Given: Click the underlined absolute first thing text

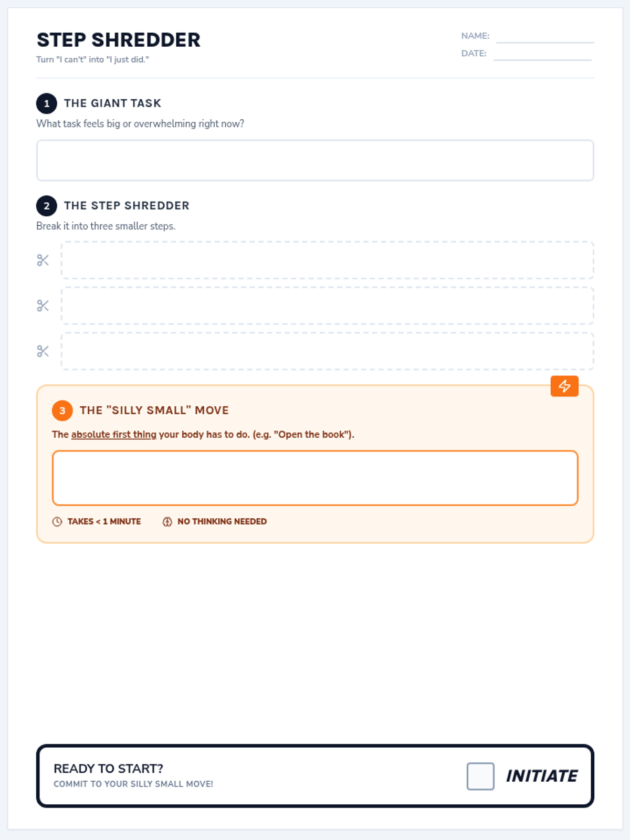Looking at the screenshot, I should (x=114, y=434).
